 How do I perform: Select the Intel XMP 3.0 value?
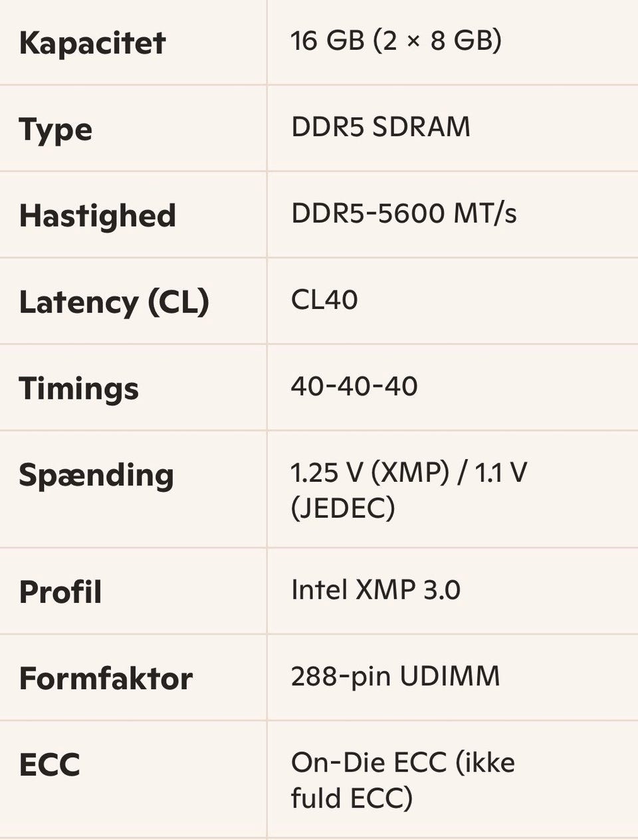[375, 589]
